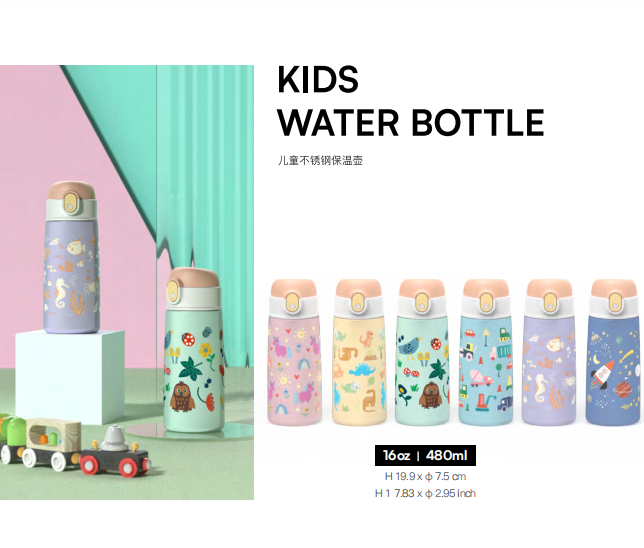Click the dark blue rocket space bottle

pyautogui.click(x=614, y=352)
